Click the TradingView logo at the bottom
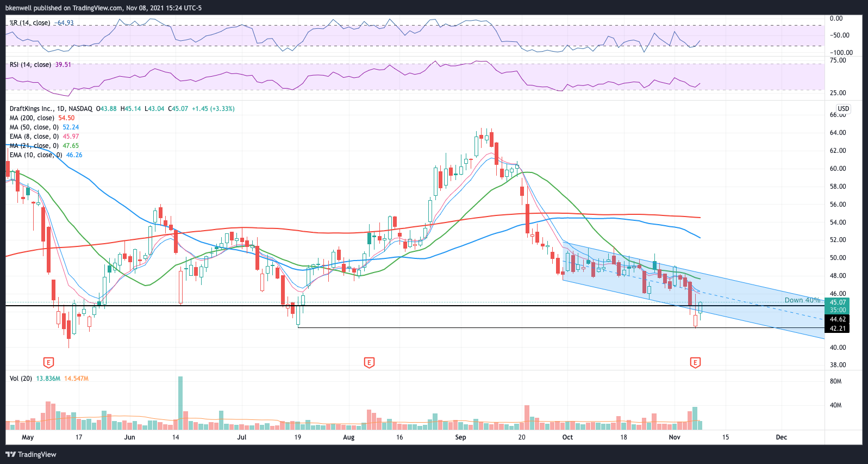This screenshot has width=868, height=464. [x=31, y=454]
